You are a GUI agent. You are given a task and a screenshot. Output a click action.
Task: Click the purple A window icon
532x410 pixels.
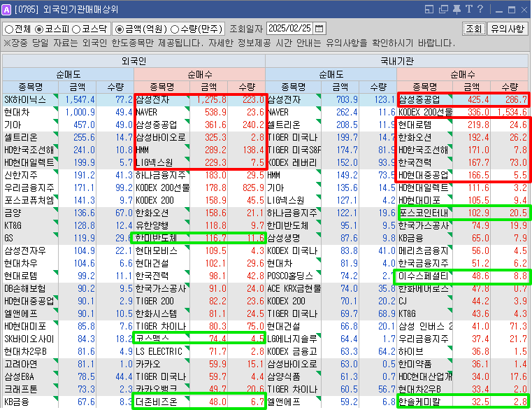tap(6, 9)
